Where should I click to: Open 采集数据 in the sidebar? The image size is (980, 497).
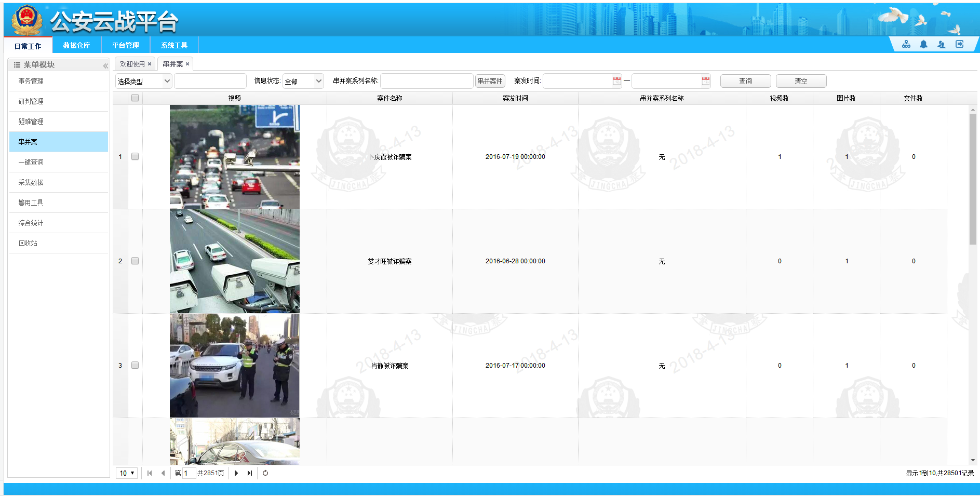coord(59,182)
